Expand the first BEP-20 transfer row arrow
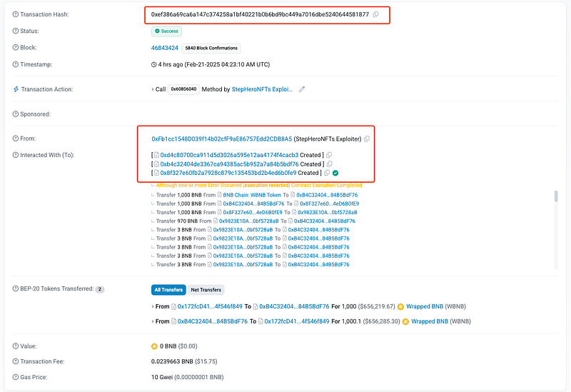 point(153,306)
